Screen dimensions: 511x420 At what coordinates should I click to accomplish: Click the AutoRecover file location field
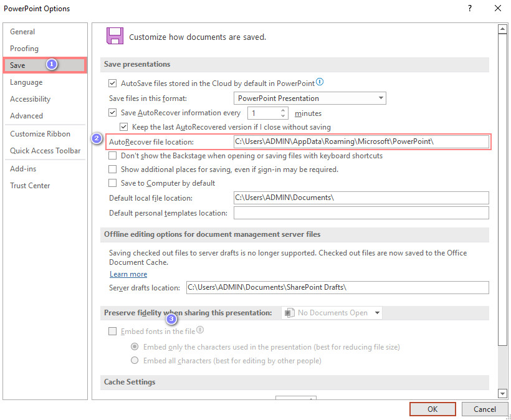click(361, 141)
